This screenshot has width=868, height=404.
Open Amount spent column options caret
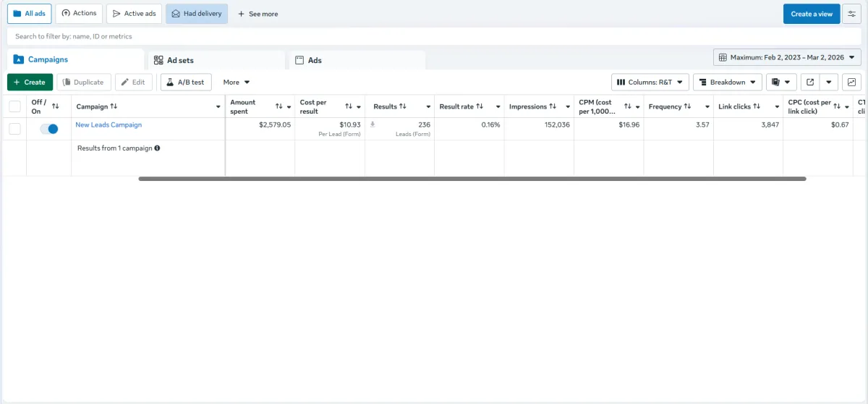(289, 107)
